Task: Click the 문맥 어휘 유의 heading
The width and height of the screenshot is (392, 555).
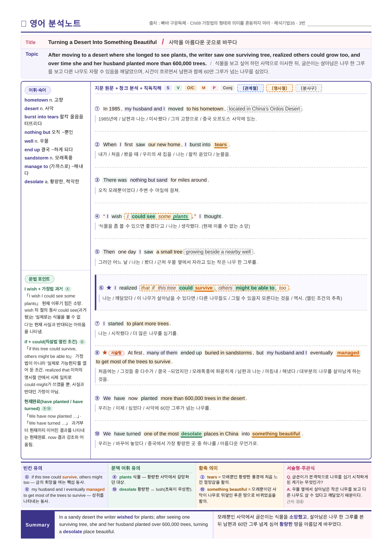Action: (x=126, y=468)
